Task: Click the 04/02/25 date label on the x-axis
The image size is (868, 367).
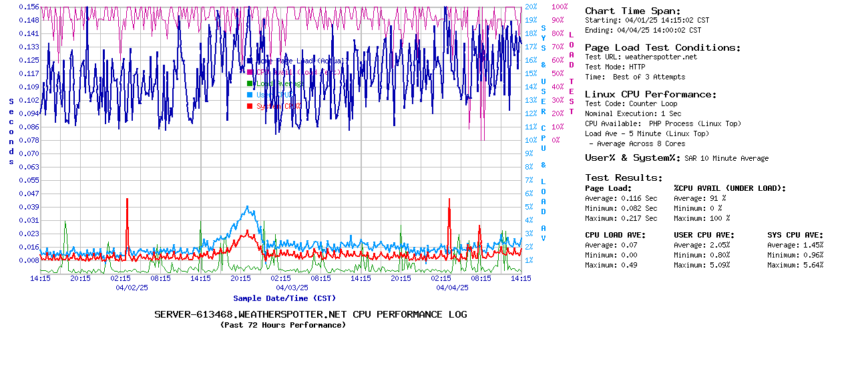Action: [x=132, y=288]
